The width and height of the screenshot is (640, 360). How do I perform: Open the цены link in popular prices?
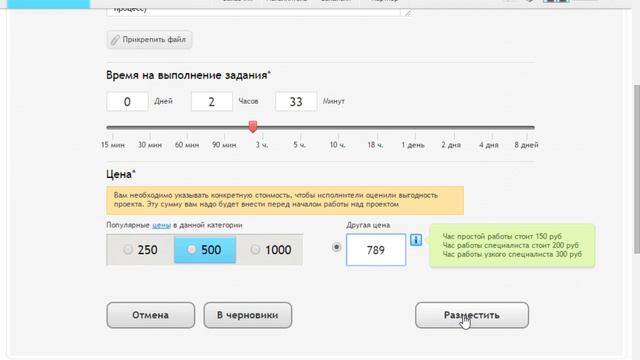[x=161, y=225]
